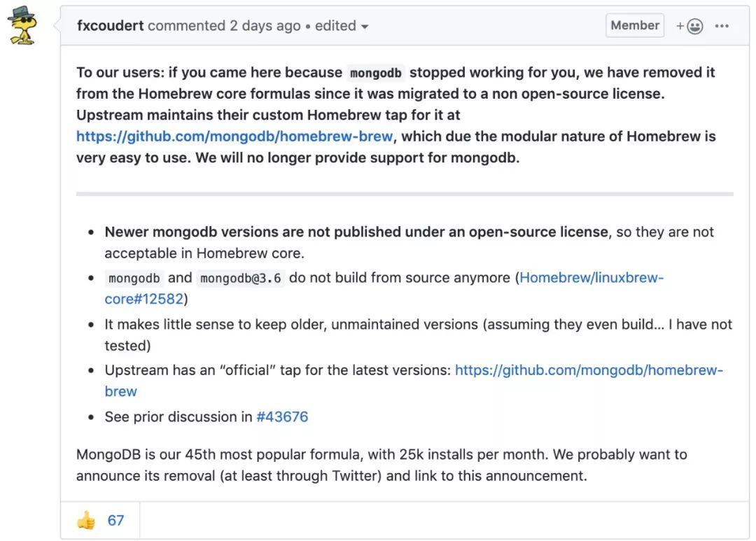
Task: Expand the "edited" history dropdown
Action: tap(342, 26)
